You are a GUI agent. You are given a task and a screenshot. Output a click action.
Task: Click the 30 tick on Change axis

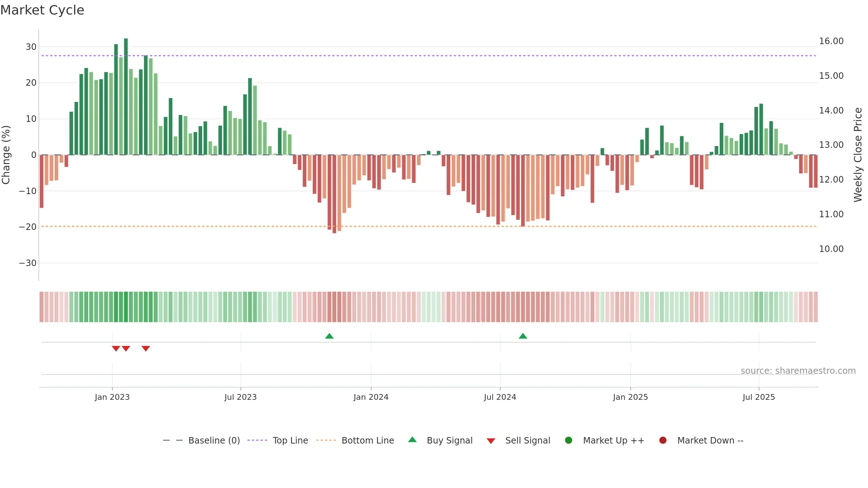[31, 47]
